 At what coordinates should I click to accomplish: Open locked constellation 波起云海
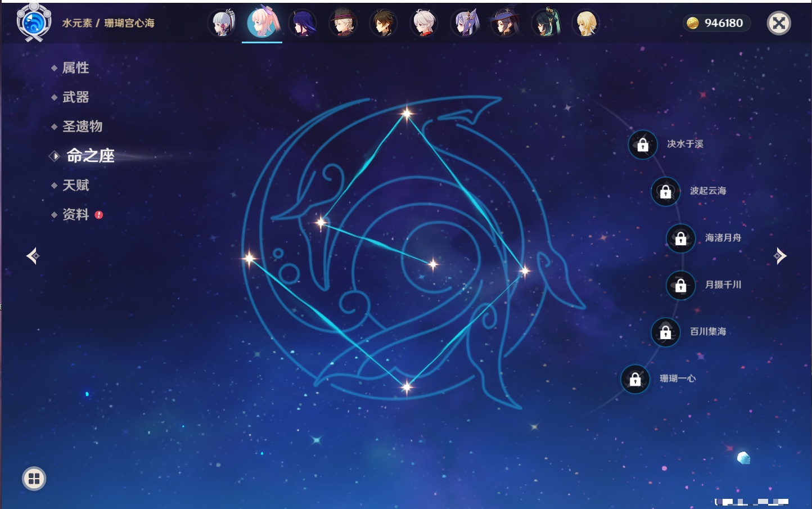(x=666, y=191)
